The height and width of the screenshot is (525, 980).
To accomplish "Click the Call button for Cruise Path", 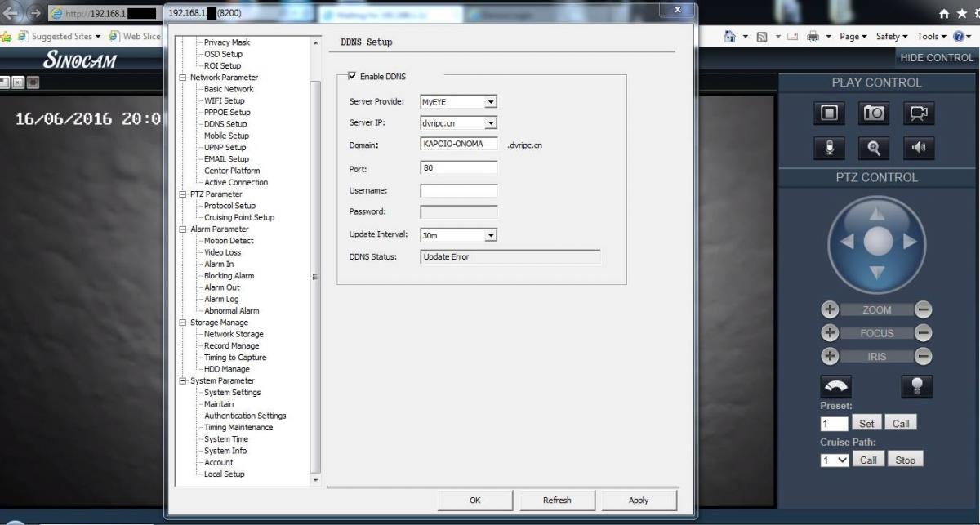I will click(868, 460).
